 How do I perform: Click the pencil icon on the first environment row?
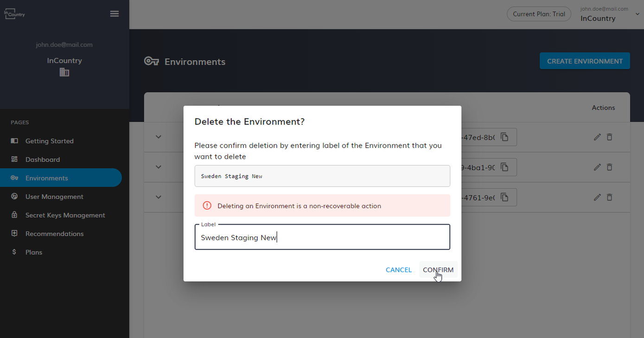(x=597, y=137)
